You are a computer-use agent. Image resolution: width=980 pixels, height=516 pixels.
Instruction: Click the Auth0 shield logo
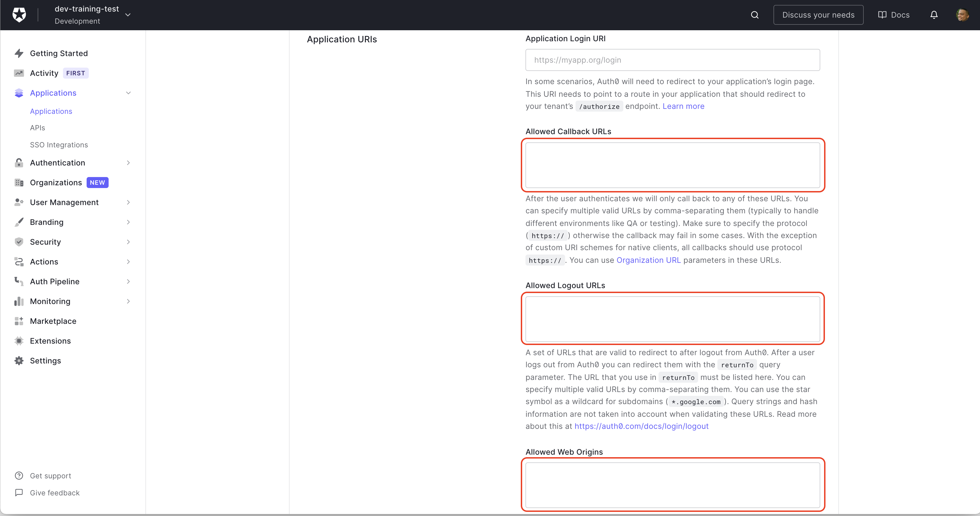(19, 15)
